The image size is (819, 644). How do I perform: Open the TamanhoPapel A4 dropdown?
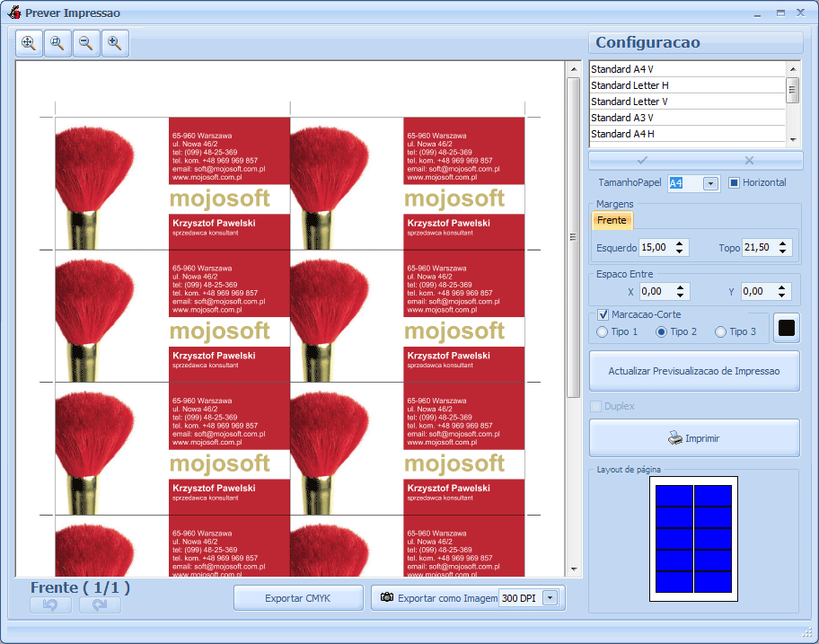710,183
